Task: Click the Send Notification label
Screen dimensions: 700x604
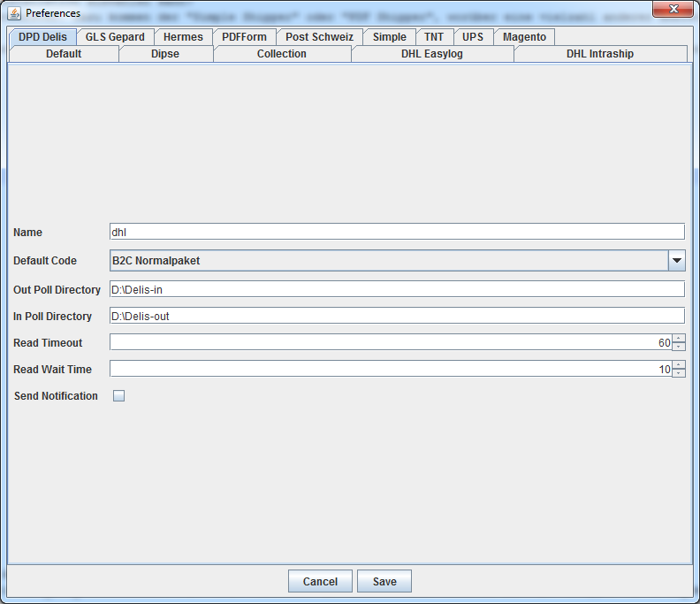Action: [x=56, y=396]
